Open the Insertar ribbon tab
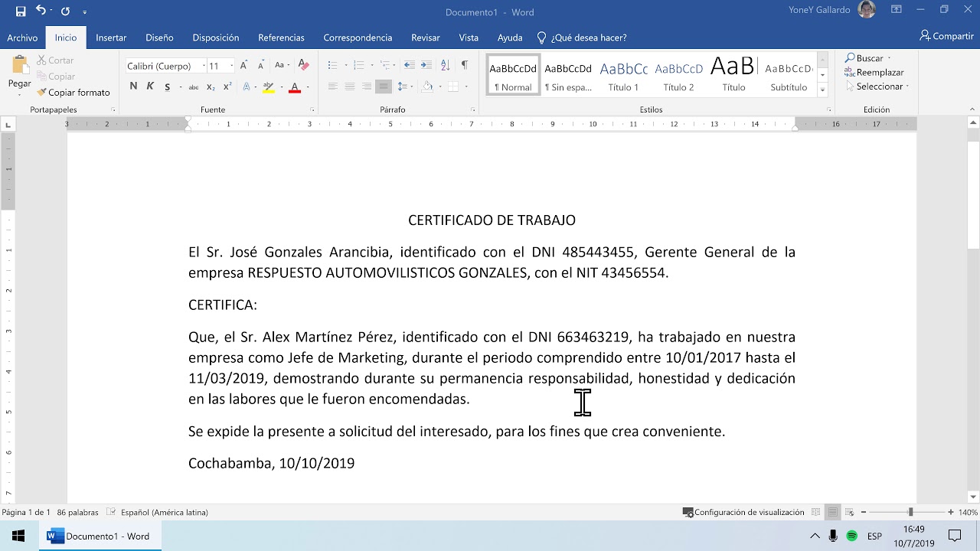Screen dimensions: 980x551 click(111, 37)
